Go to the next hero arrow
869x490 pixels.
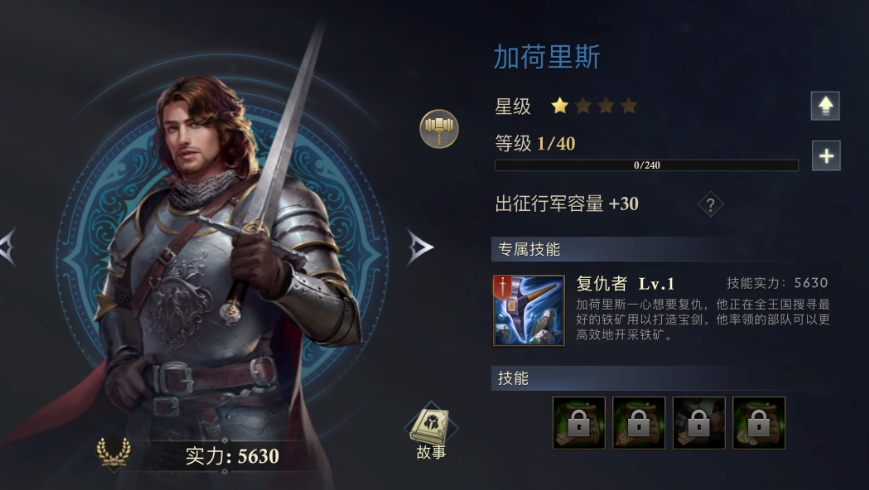[x=420, y=247]
